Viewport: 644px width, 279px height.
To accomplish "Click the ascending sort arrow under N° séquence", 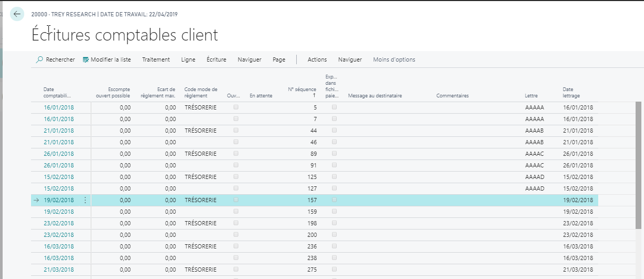I will [x=314, y=96].
